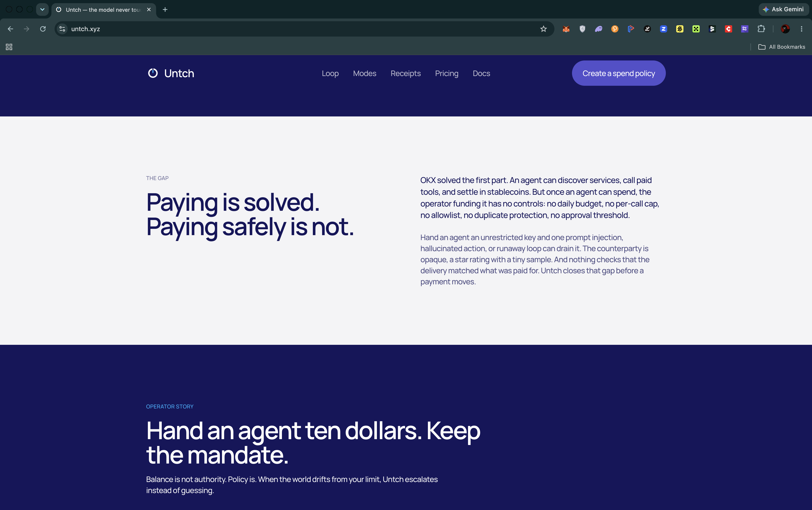The width and height of the screenshot is (812, 510).
Task: Open the Docs nav link
Action: coord(481,73)
